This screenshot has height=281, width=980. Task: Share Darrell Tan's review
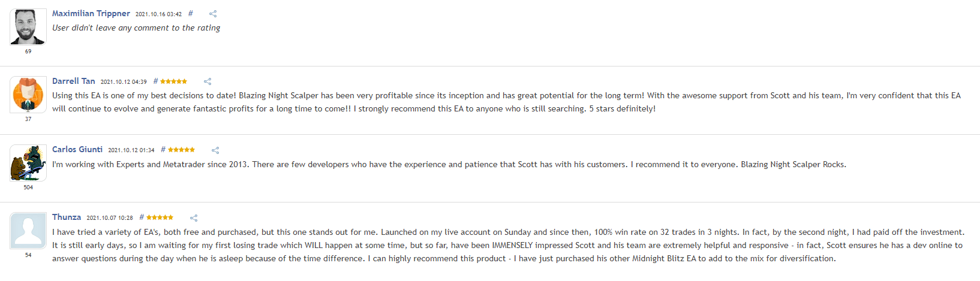[x=208, y=81]
